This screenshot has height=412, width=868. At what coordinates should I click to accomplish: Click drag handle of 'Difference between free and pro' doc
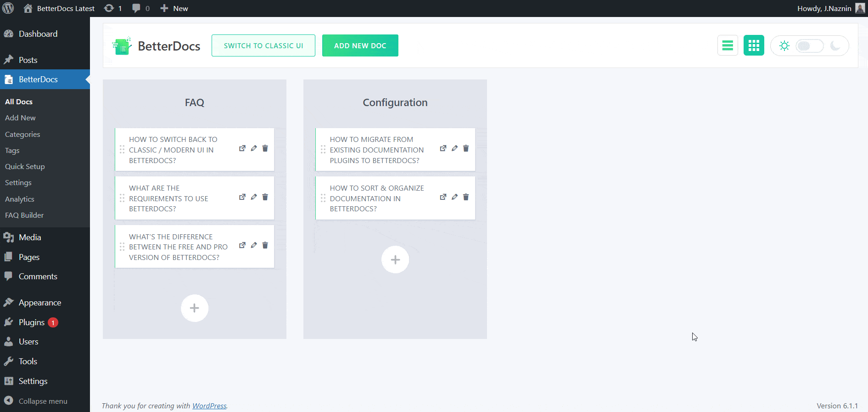pos(122,247)
